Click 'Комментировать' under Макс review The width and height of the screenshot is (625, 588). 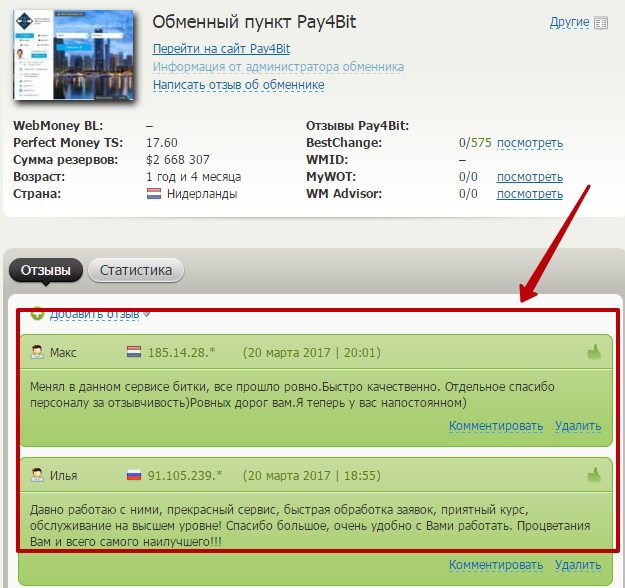(496, 426)
